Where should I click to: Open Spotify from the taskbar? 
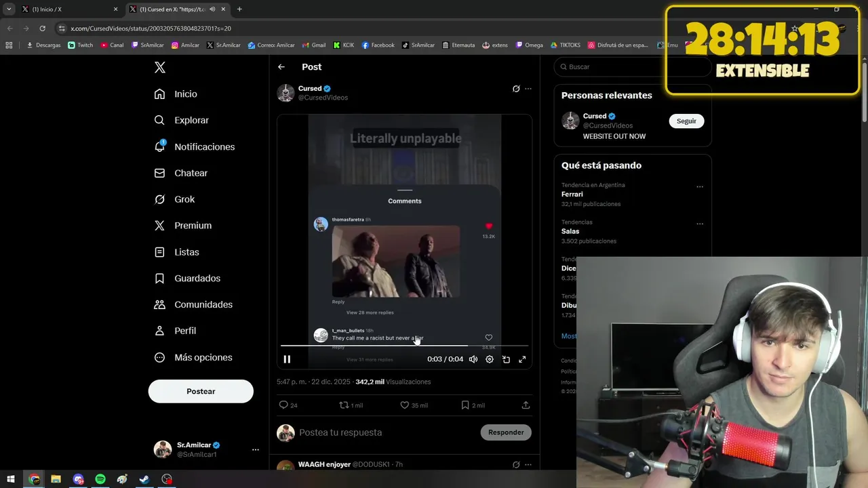pos(100,479)
